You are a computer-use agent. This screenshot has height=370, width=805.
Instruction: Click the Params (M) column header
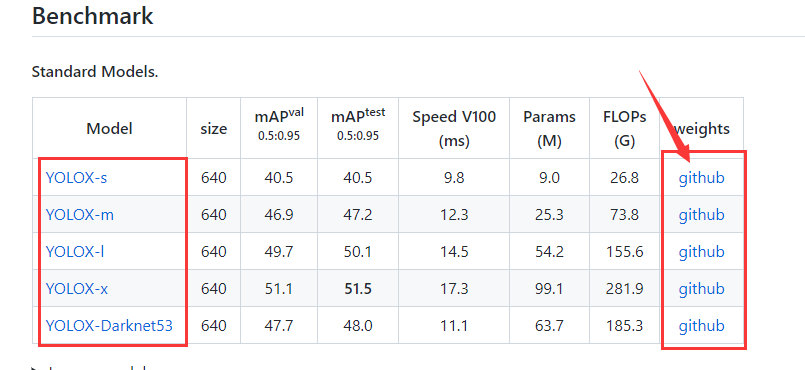pyautogui.click(x=549, y=128)
